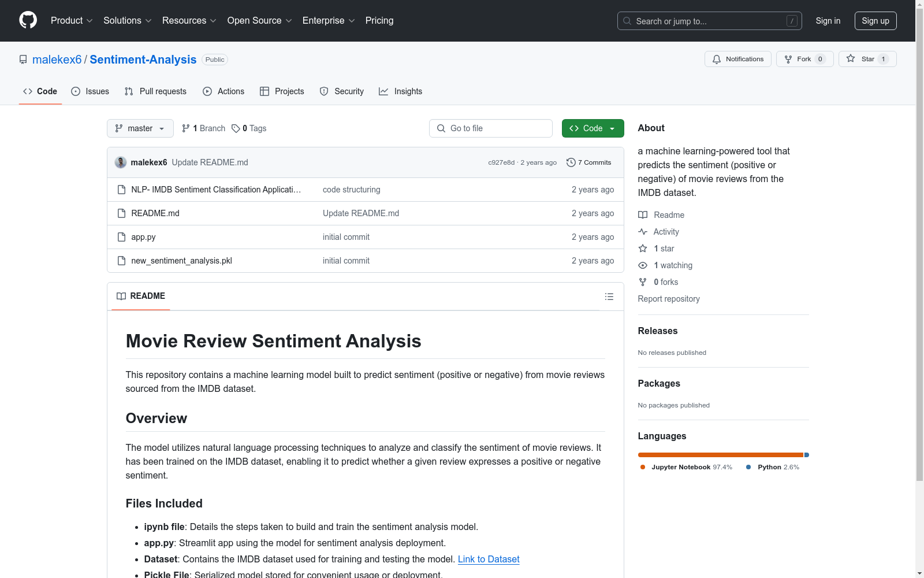This screenshot has height=578, width=924.
Task: Click the Python 2.6% language link
Action: [773, 467]
